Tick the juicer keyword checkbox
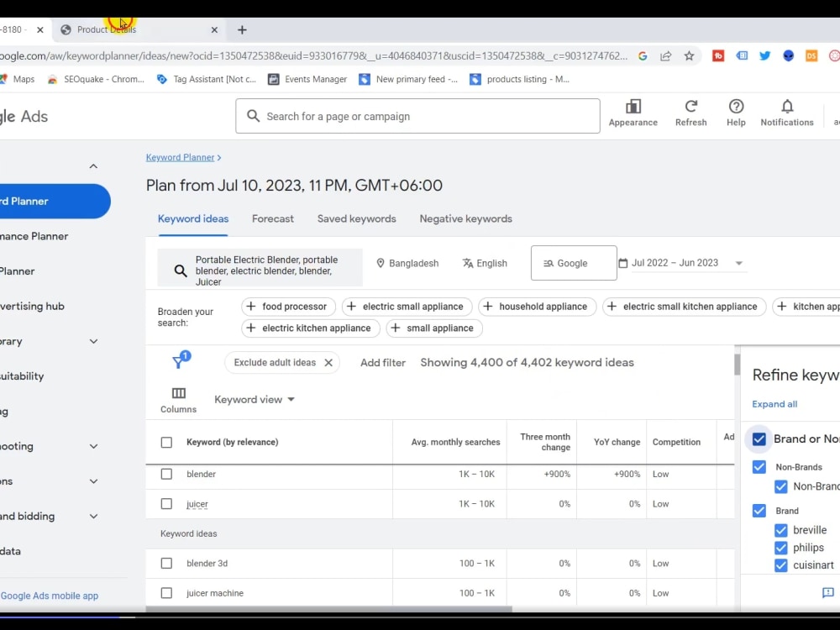 pos(166,504)
